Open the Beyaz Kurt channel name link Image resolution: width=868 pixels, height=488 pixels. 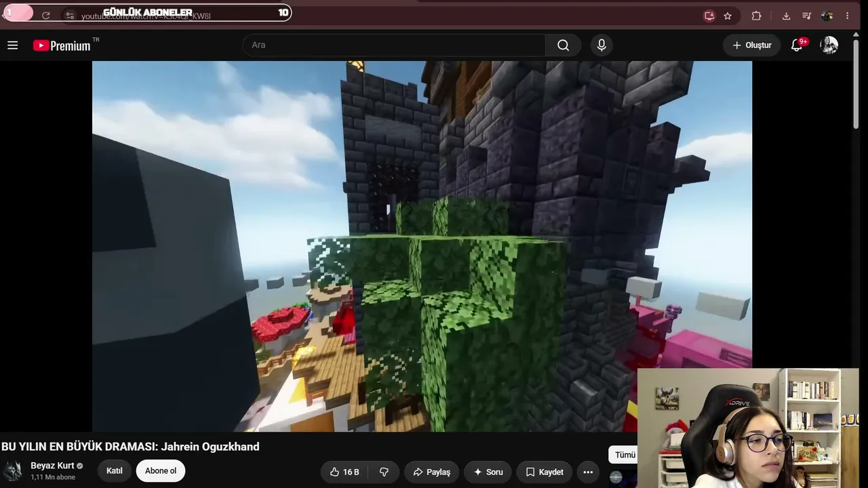tap(52, 466)
